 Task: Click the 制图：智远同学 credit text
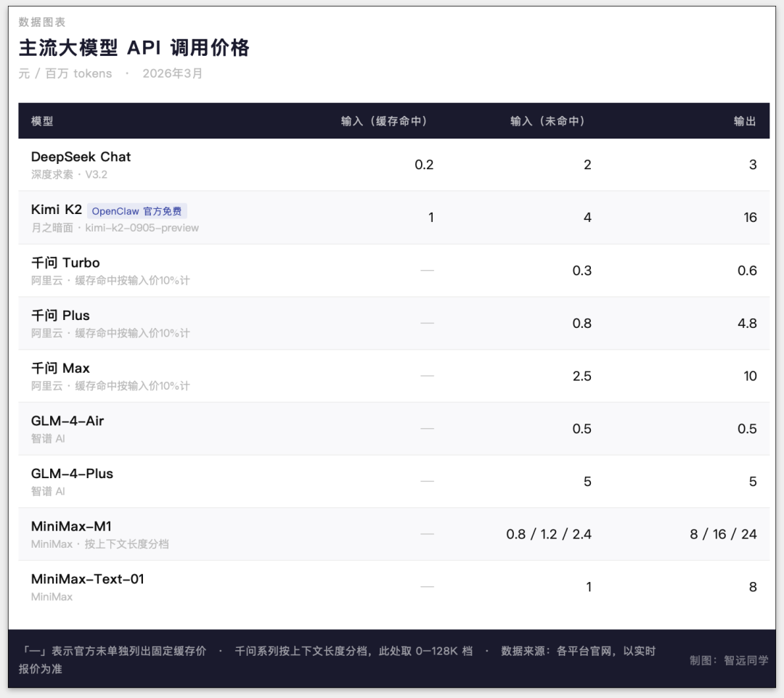729,660
